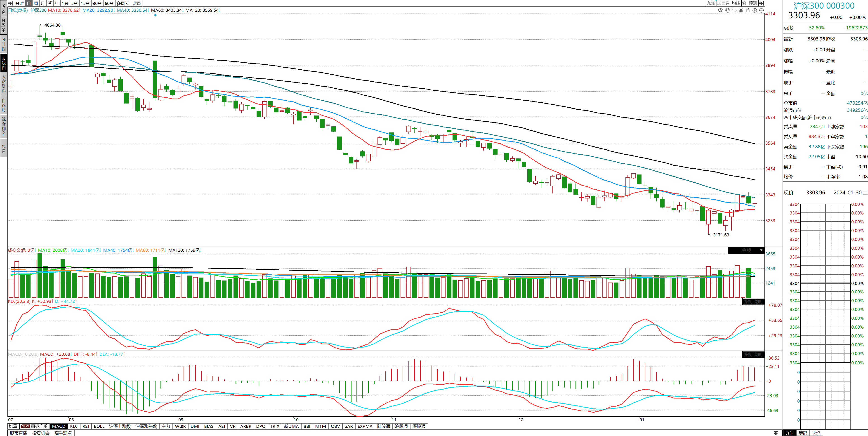Image resolution: width=868 pixels, height=436 pixels.
Task: Click the undo arrow icon
Action: click(x=734, y=10)
